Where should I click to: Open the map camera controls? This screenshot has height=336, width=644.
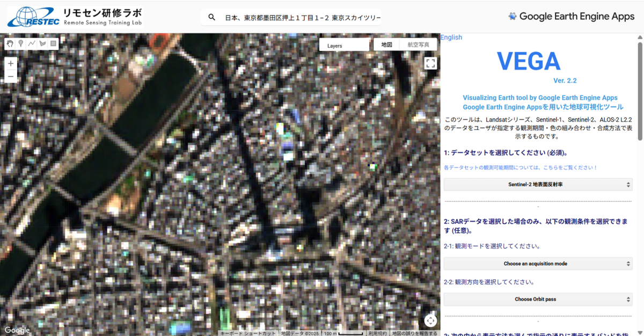coord(430,321)
